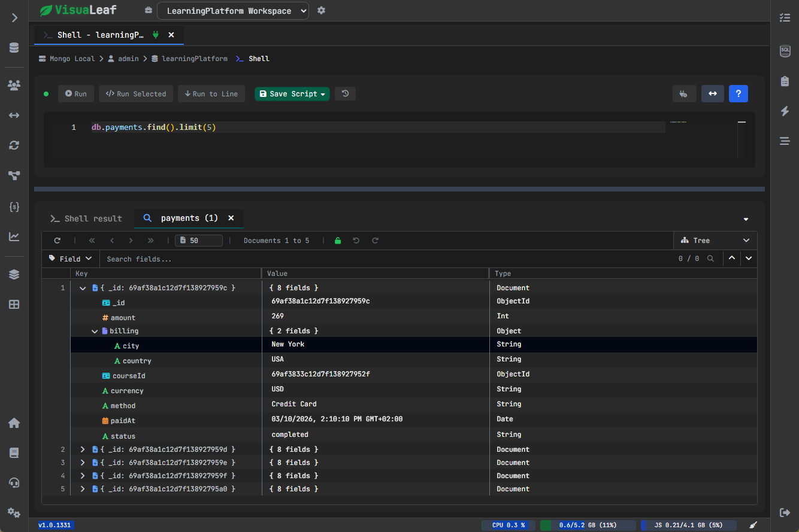This screenshot has width=799, height=532.
Task: Open the documentation book icon in sidebar
Action: point(14,453)
